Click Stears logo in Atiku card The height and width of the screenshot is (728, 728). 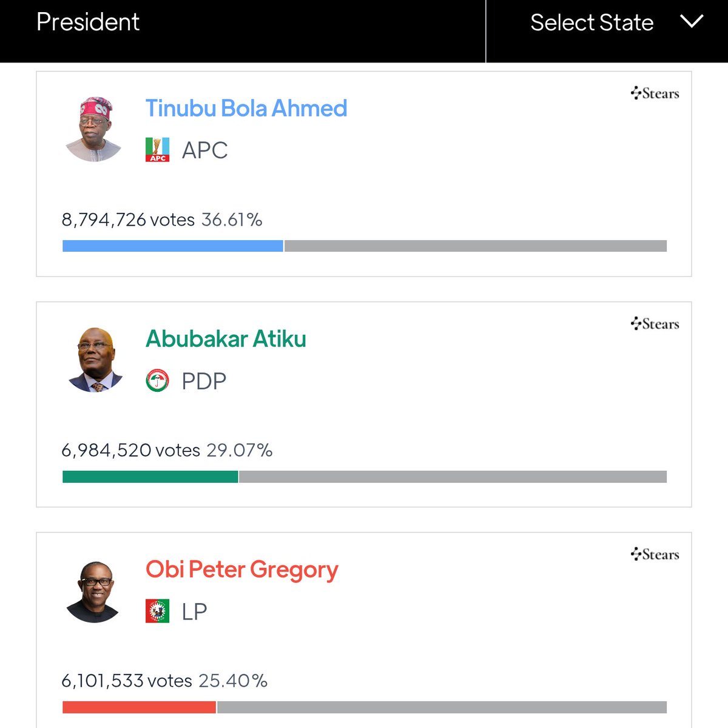click(x=655, y=324)
